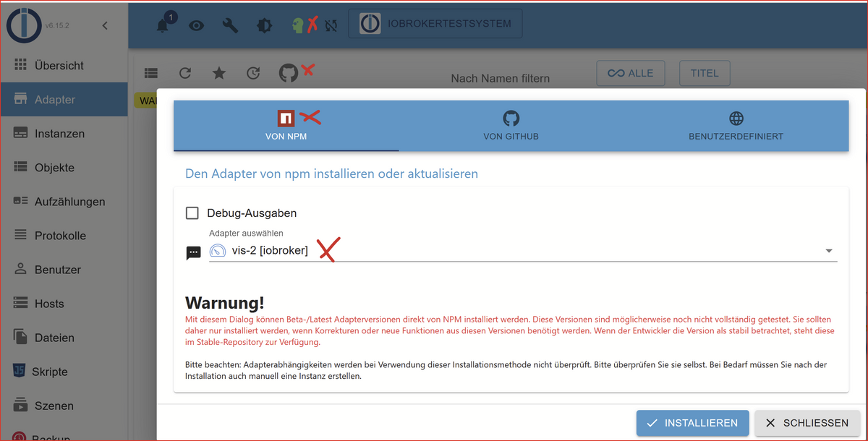
Task: Open Instanzen in the sidebar
Action: [59, 134]
